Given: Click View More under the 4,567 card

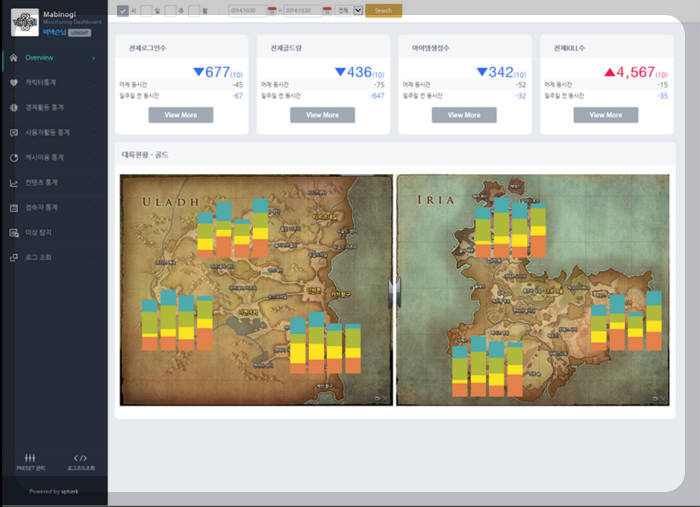Looking at the screenshot, I should point(606,115).
